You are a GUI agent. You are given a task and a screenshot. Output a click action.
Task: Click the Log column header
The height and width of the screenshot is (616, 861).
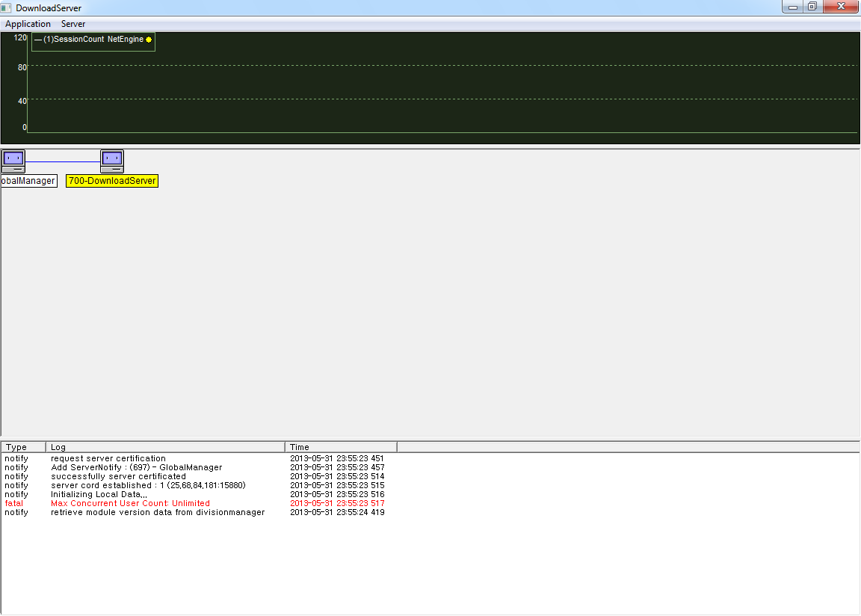click(x=164, y=447)
